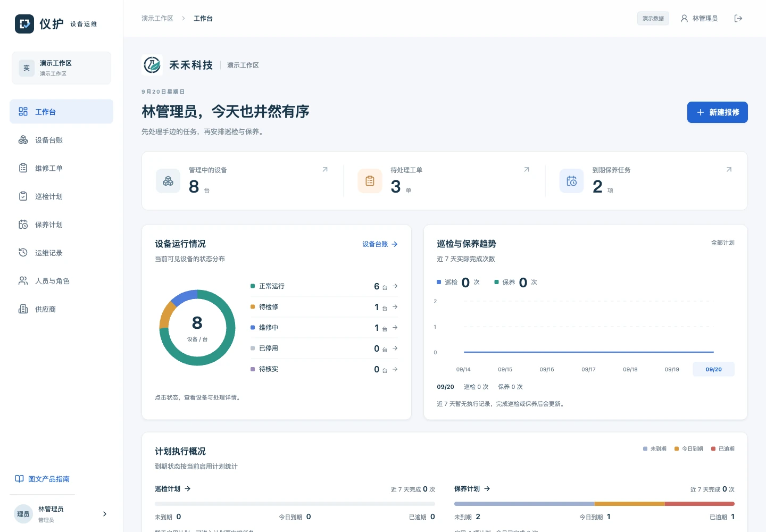Toggle the 巡检 series legend
766x532 pixels.
coord(458,282)
